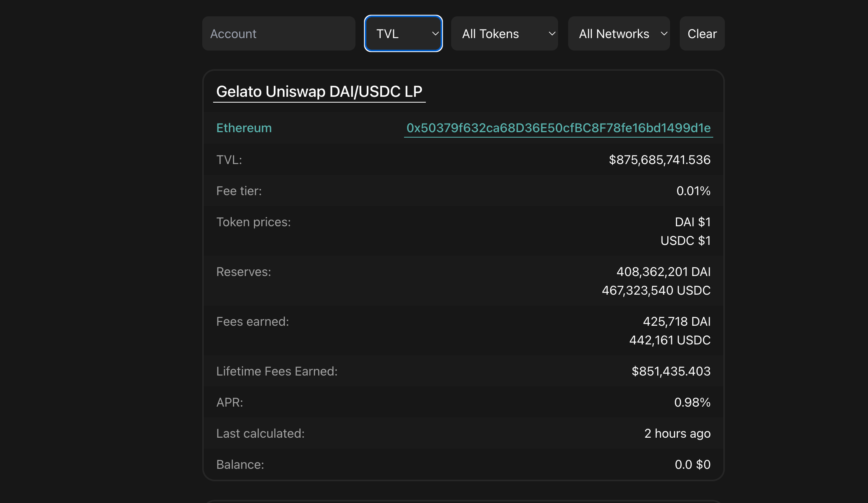Click the 0.98% APR value
868x503 pixels.
[692, 402]
